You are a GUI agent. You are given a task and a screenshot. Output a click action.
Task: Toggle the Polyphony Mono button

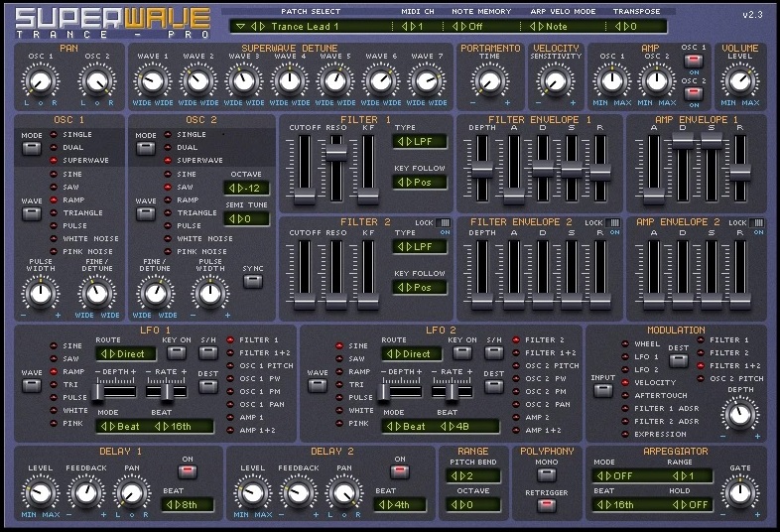coord(547,474)
